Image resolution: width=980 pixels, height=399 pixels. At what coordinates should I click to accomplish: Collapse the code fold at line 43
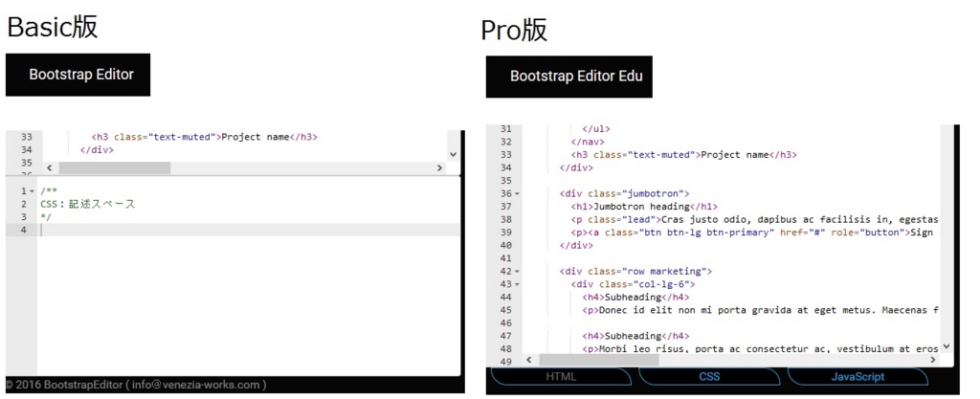517,285
